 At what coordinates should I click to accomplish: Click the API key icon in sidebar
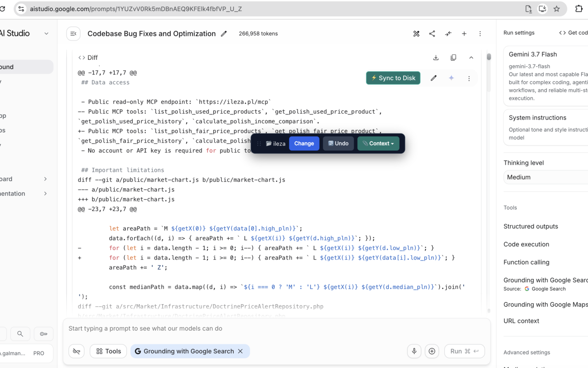(x=44, y=334)
